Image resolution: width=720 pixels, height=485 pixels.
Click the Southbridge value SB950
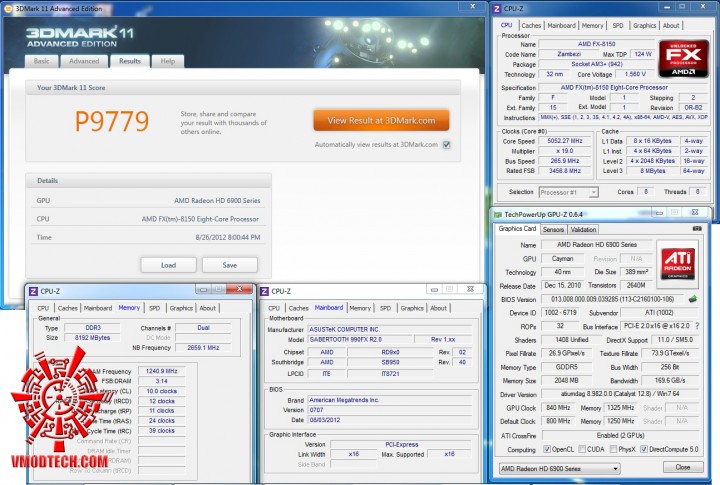click(390, 362)
